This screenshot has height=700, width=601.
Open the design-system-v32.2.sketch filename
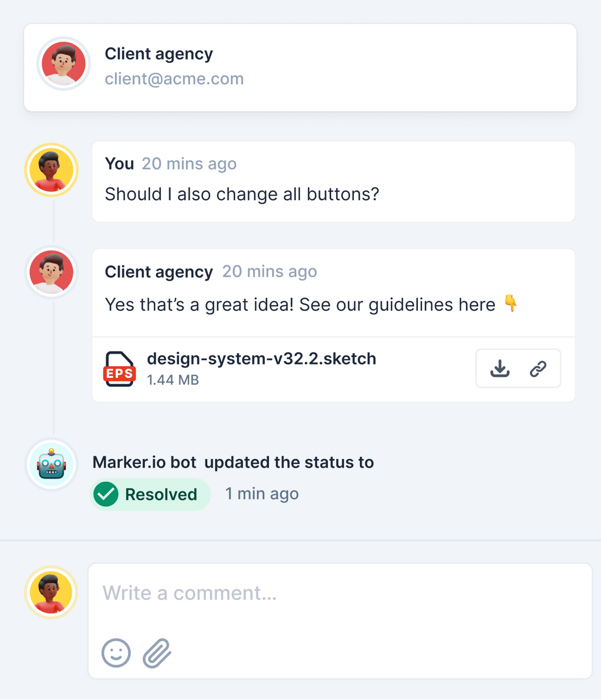pyautogui.click(x=262, y=359)
